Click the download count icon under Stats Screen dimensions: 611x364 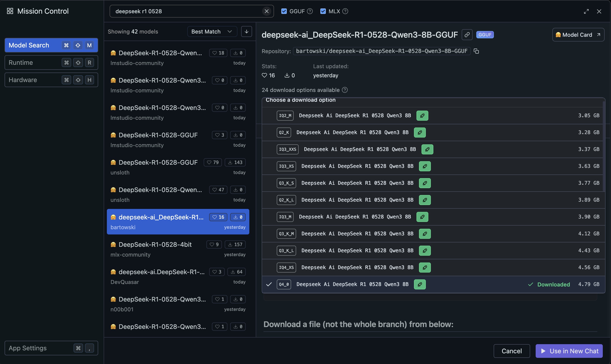click(287, 75)
